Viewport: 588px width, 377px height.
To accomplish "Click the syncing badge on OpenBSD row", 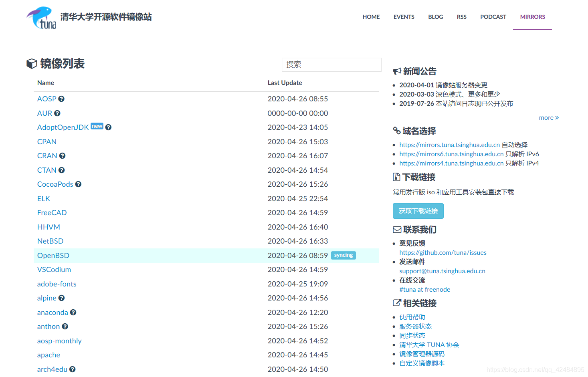I will (x=344, y=255).
